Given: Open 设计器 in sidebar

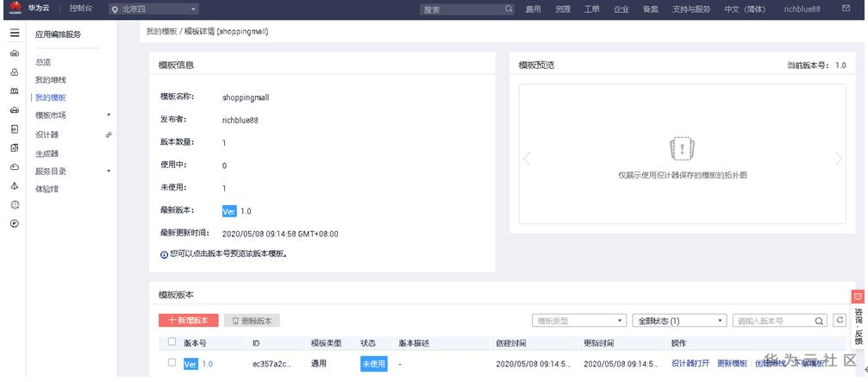Looking at the screenshot, I should [47, 135].
